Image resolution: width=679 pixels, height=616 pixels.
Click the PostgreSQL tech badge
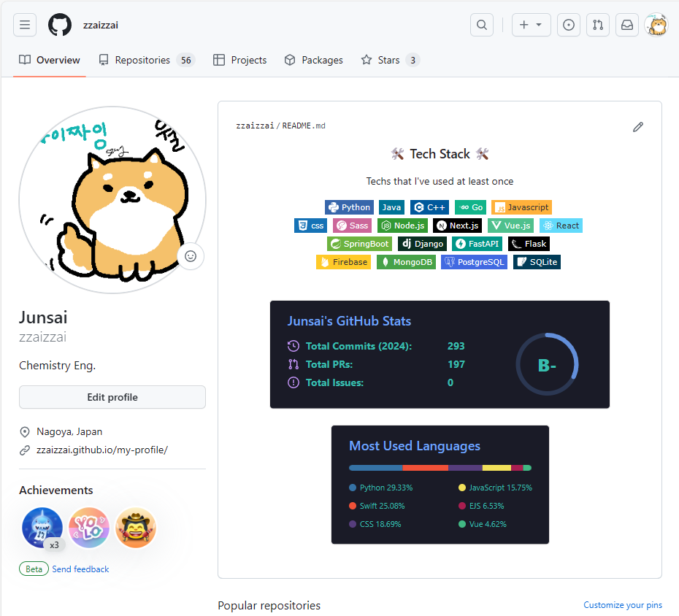474,262
